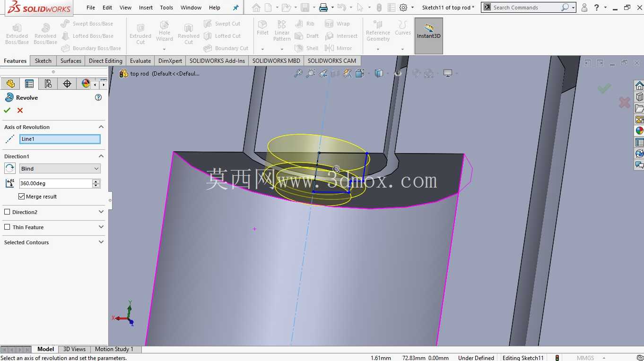
Task: Open the Insert menu
Action: (146, 8)
